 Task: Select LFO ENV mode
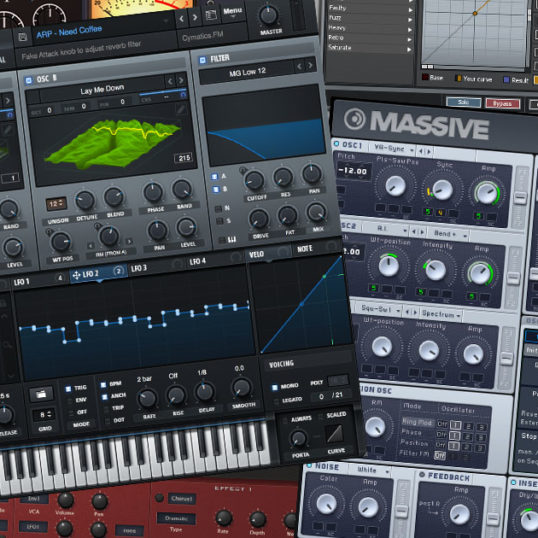pos(70,401)
